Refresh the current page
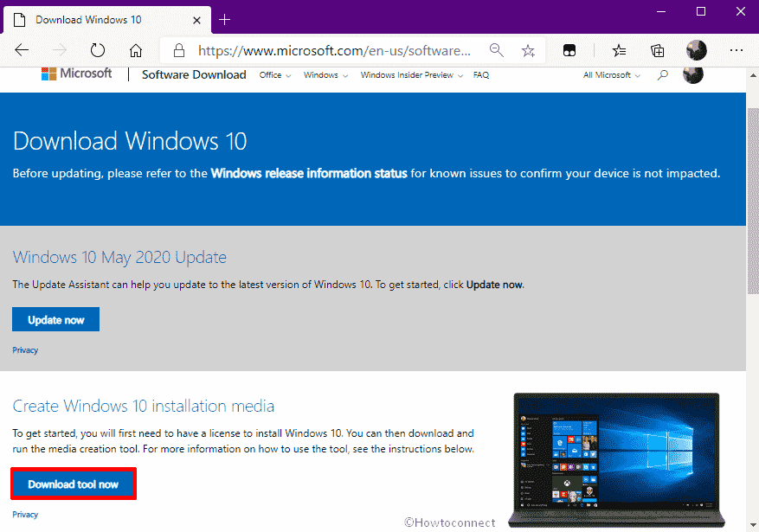Viewport: 759px width, 532px height. [97, 50]
